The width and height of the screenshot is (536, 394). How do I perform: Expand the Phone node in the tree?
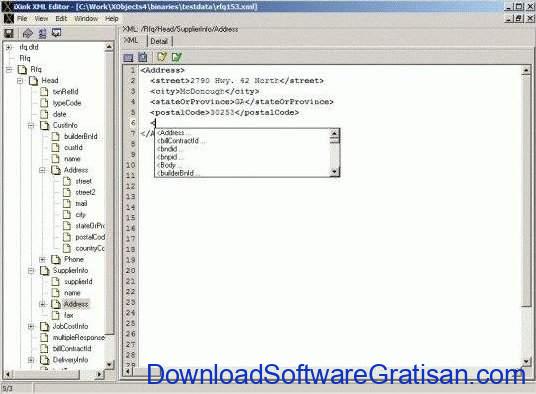click(42, 259)
